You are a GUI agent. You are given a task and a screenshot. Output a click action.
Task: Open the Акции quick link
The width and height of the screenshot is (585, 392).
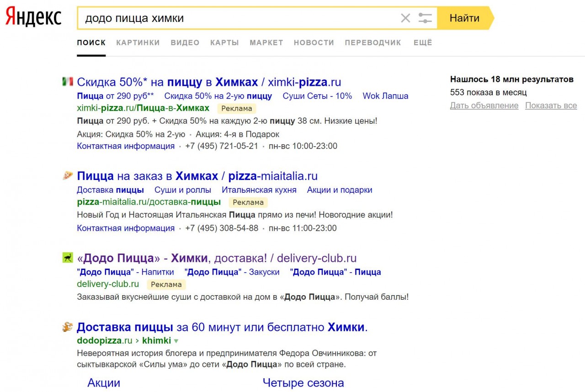coord(104,383)
